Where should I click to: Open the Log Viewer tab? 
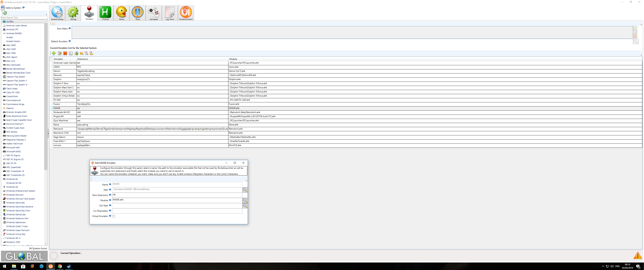170,13
